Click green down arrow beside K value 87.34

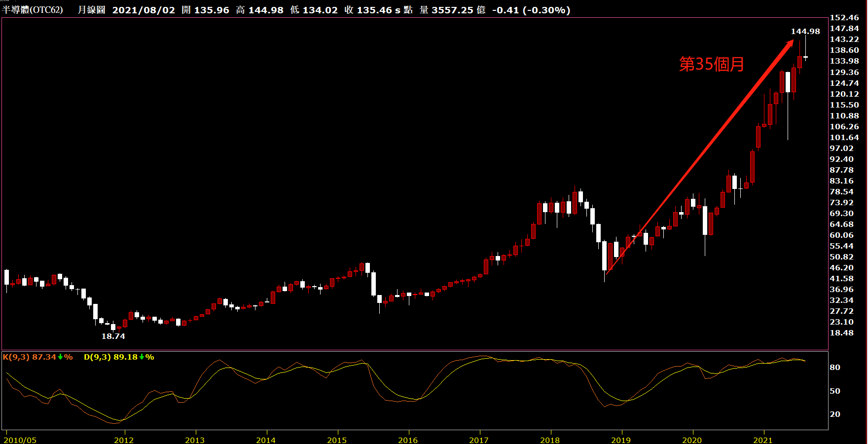[x=60, y=357]
